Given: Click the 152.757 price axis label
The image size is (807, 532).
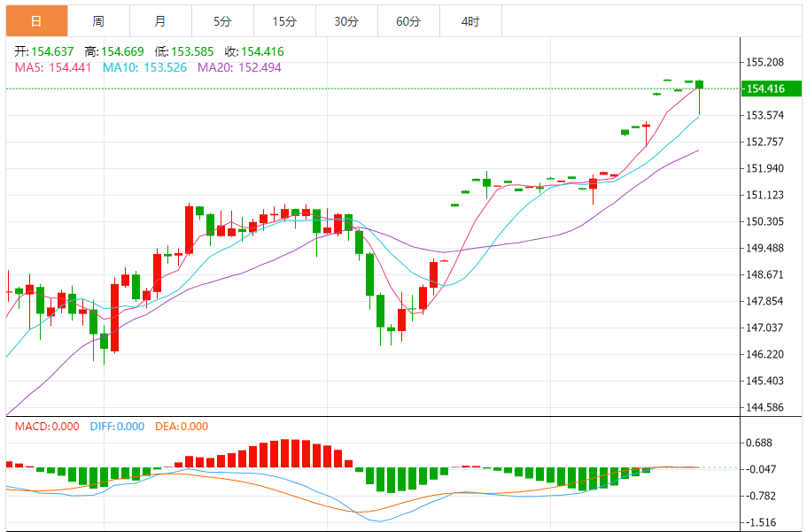Looking at the screenshot, I should click(x=764, y=142).
